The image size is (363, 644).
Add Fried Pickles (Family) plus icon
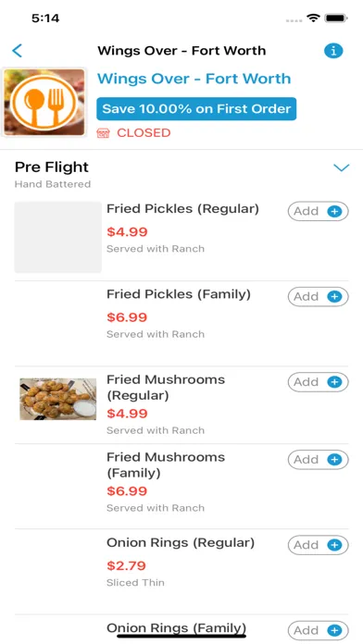[x=334, y=296]
